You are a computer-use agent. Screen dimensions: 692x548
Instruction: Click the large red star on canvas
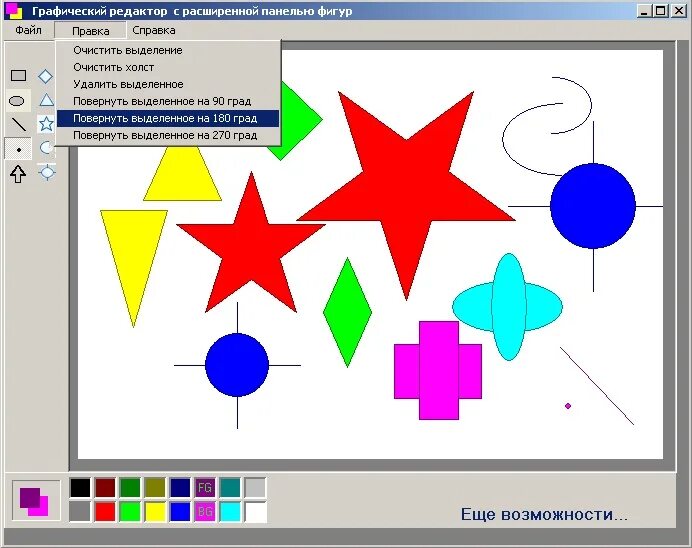(406, 185)
